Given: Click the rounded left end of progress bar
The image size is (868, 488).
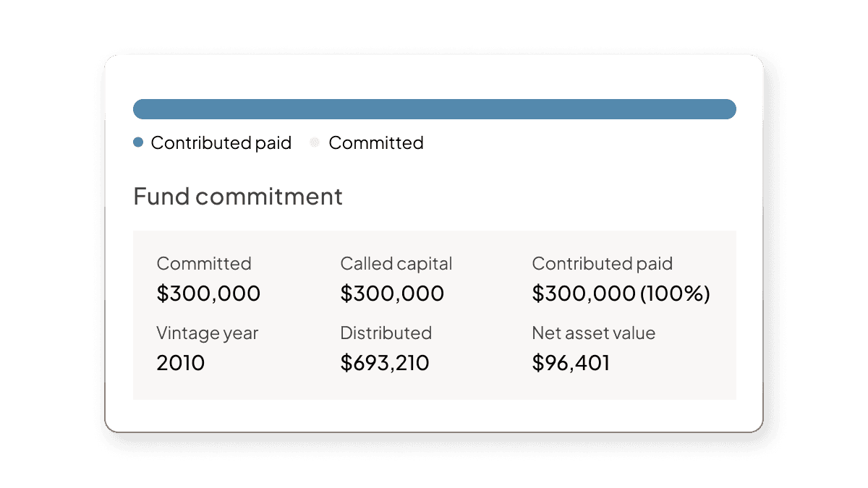Looking at the screenshot, I should [x=140, y=109].
